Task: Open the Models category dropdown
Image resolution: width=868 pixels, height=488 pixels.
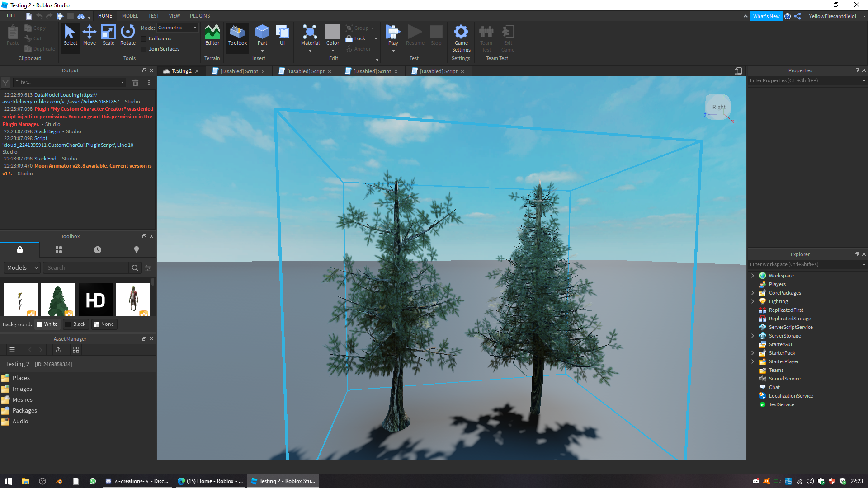Action: click(x=22, y=268)
